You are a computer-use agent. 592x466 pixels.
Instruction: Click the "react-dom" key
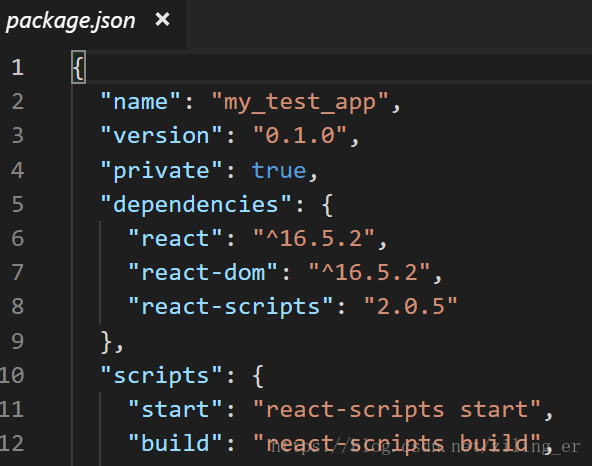coord(203,272)
